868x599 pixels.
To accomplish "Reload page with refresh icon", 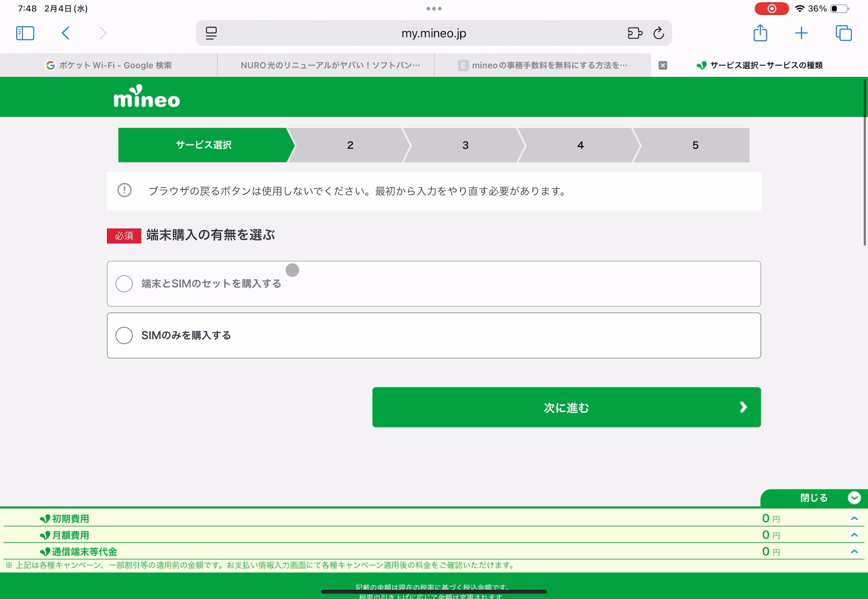I will [659, 33].
